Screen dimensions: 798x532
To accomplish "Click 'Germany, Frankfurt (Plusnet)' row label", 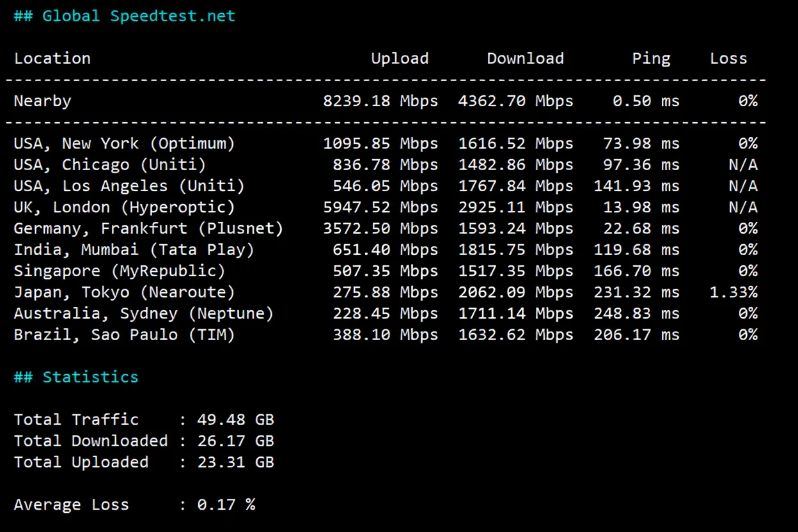I will [x=148, y=229].
